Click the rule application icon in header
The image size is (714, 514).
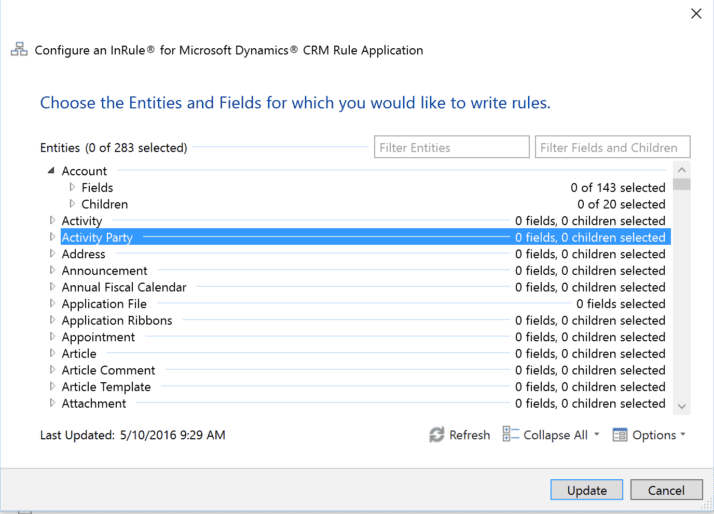19,50
